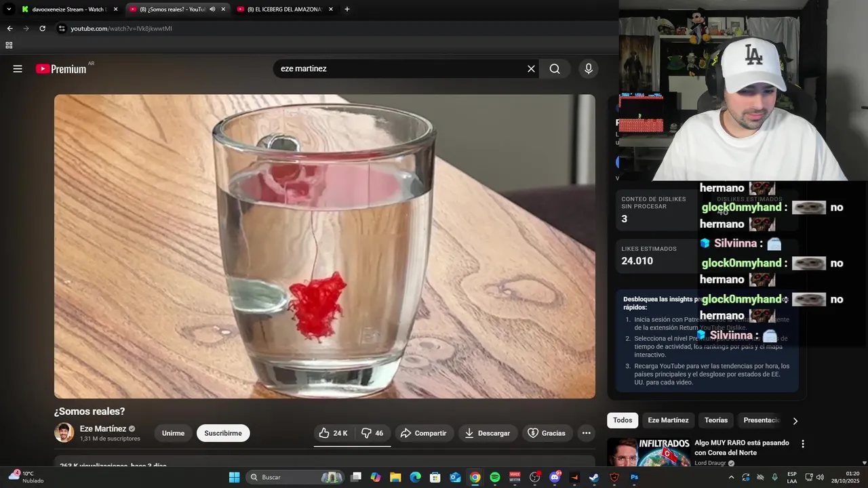
Task: Open Windows Start menu
Action: [x=234, y=477]
